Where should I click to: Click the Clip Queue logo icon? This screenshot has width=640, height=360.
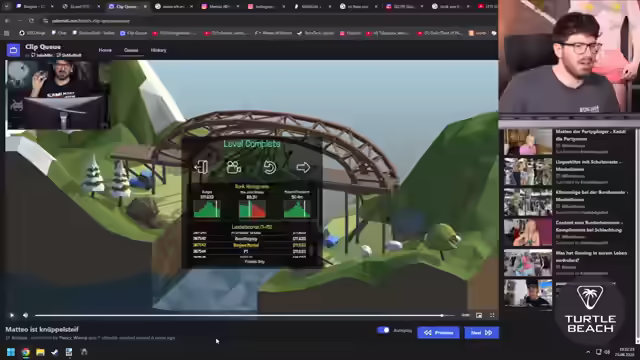click(x=13, y=50)
